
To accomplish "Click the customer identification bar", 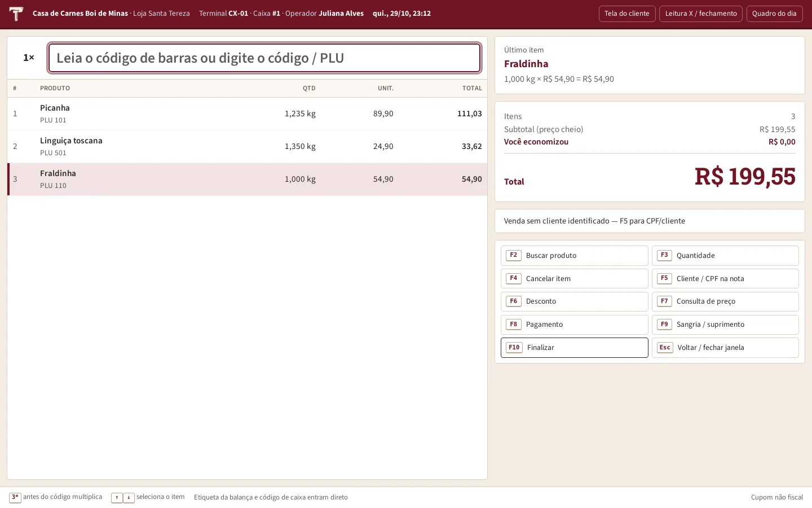I will pos(650,221).
